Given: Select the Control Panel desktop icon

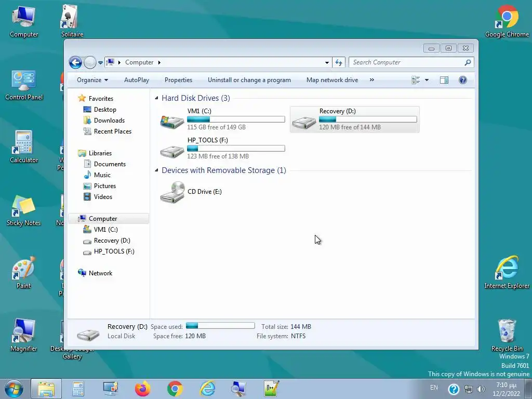Looking at the screenshot, I should (x=24, y=86).
